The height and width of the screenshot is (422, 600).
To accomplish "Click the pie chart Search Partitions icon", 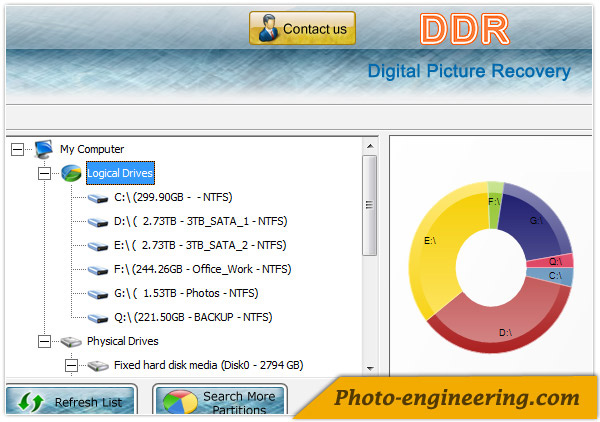I will [x=180, y=402].
